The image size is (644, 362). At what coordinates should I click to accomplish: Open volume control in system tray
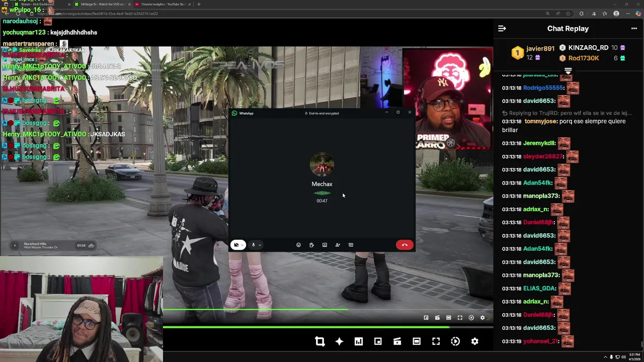[623, 357]
